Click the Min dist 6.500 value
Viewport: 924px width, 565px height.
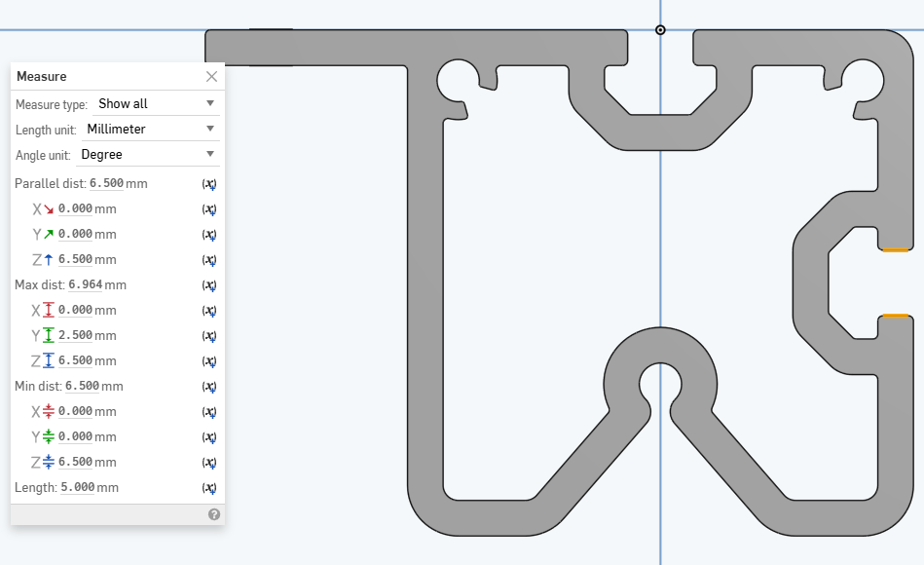82,387
